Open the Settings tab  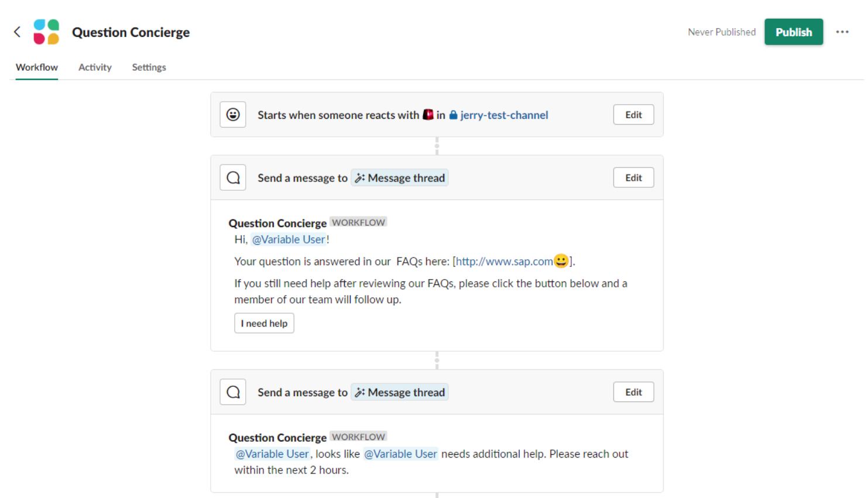point(149,67)
